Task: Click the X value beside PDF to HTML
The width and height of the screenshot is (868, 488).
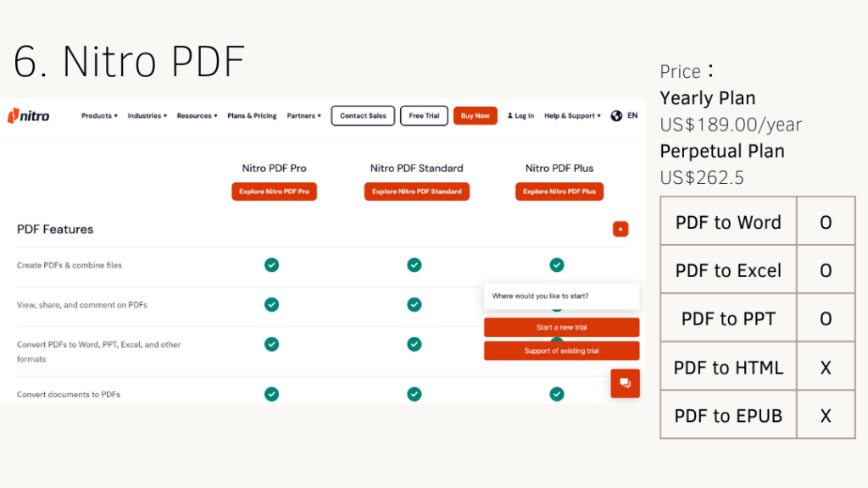Action: coord(826,368)
